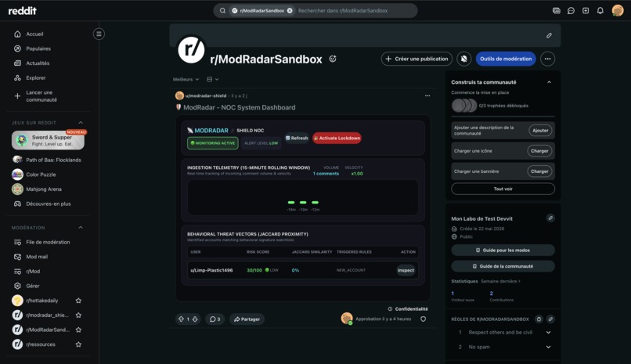Open the notifications bell

[x=600, y=11]
